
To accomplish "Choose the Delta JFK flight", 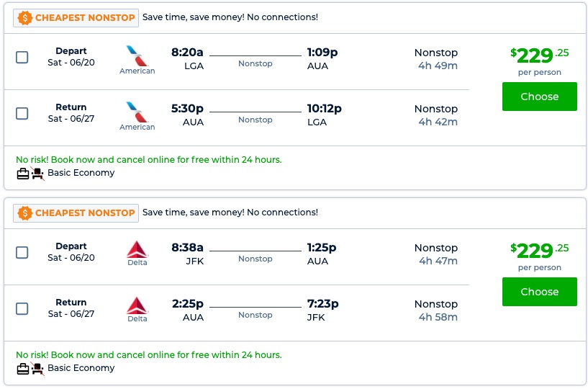I will pos(539,292).
